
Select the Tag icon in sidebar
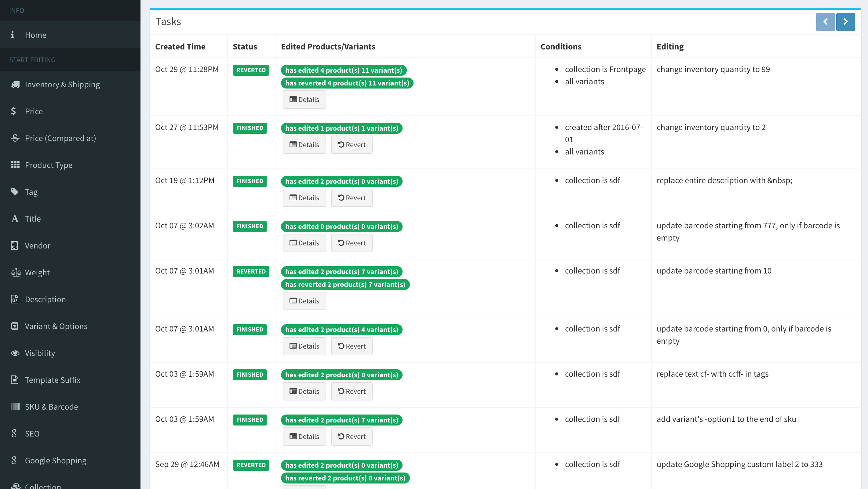[14, 192]
